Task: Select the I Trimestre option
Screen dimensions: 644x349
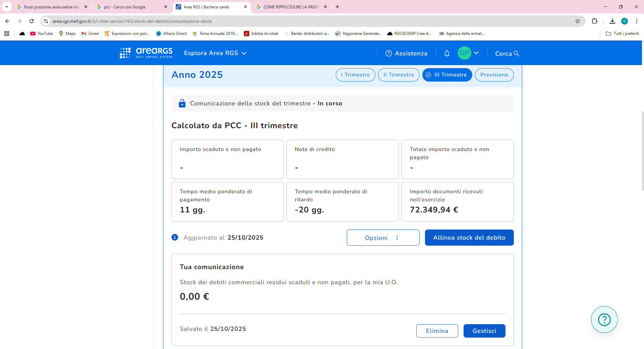Action: (355, 75)
